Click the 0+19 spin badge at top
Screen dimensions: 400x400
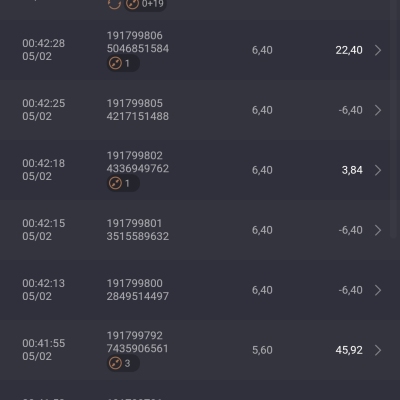tap(145, 4)
